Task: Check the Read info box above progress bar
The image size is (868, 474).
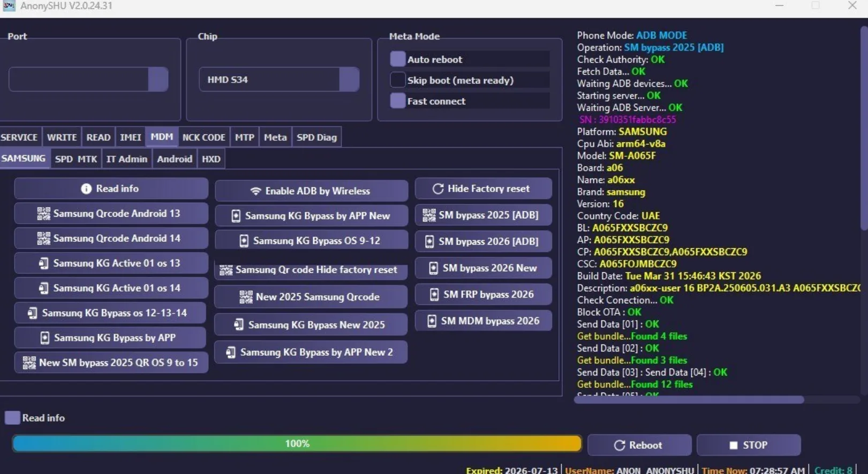Action: (12, 418)
